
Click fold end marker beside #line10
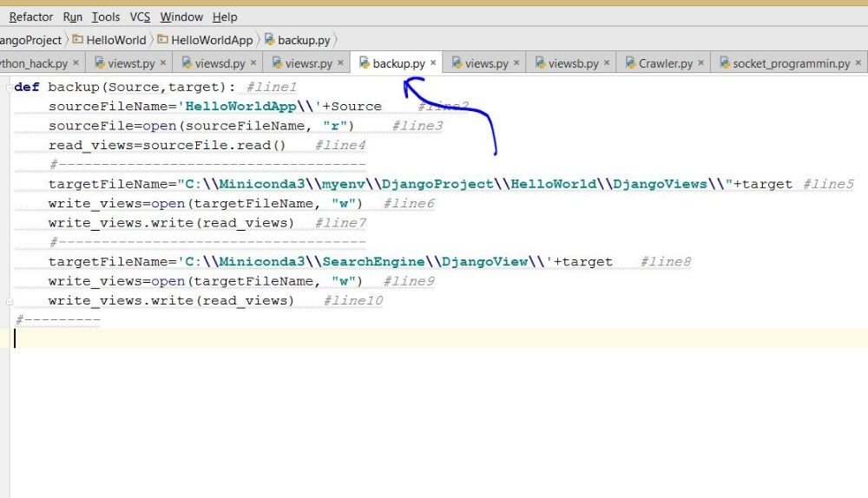coord(10,302)
